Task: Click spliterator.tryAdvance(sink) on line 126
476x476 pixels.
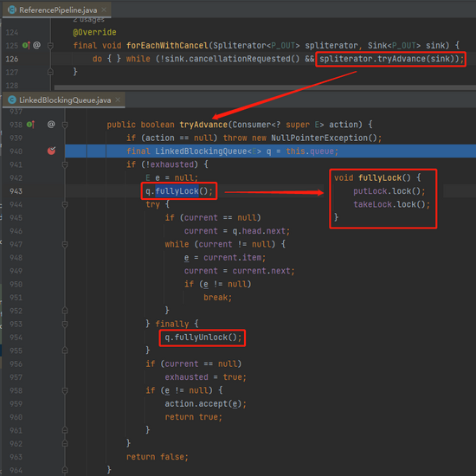Action: point(391,59)
